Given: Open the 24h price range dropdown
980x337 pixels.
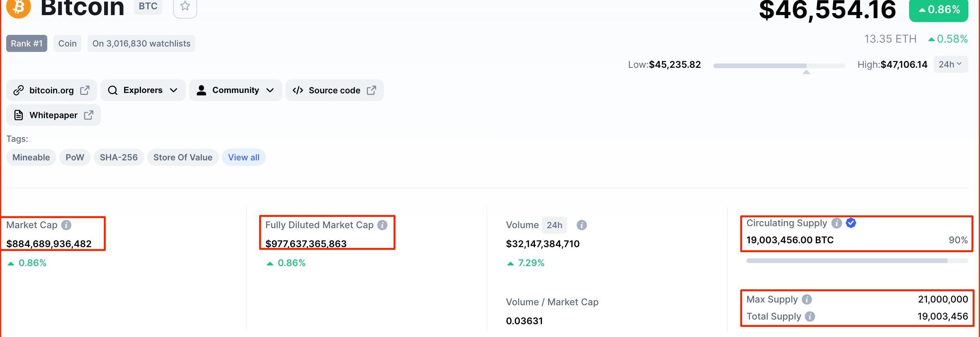Looking at the screenshot, I should (950, 65).
